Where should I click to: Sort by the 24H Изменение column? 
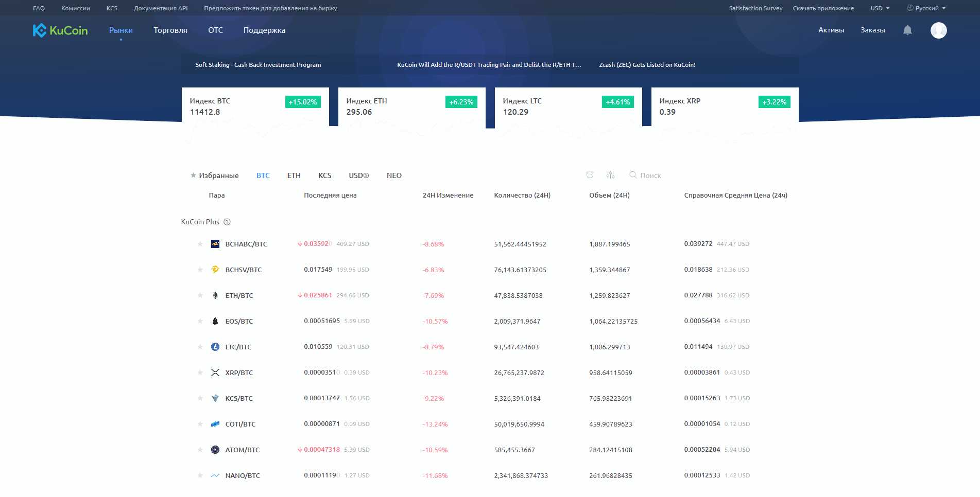[x=448, y=195]
